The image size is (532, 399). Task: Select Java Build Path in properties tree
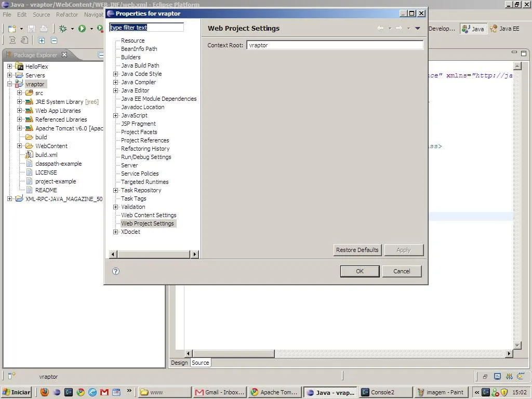click(x=140, y=65)
